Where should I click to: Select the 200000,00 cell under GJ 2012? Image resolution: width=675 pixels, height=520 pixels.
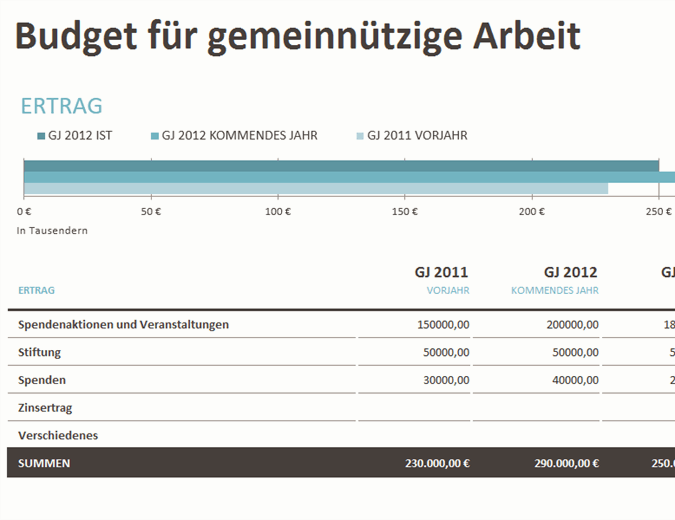[572, 324]
